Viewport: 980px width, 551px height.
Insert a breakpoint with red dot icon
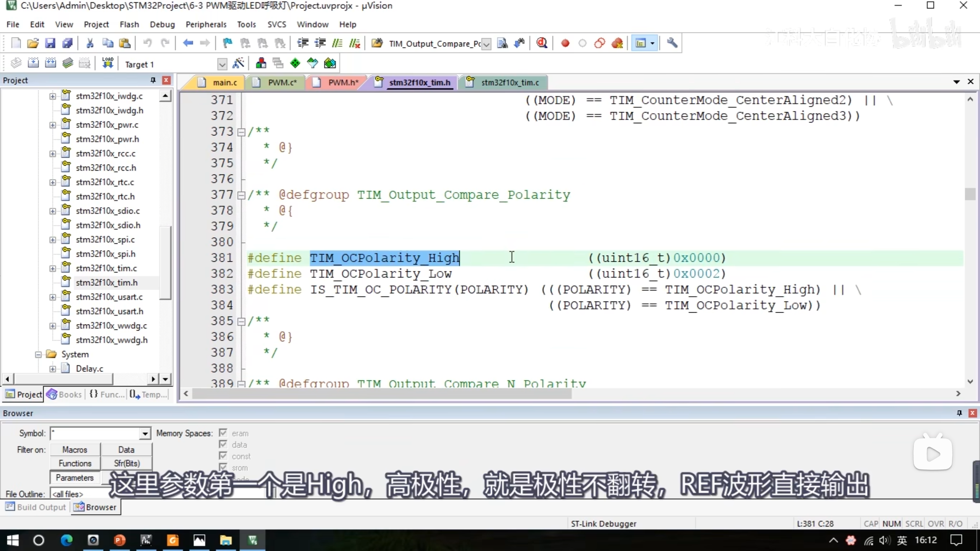[565, 43]
